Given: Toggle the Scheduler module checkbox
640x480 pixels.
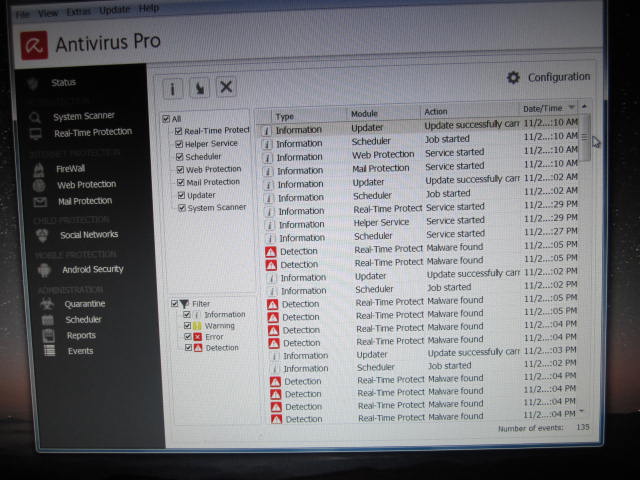Looking at the screenshot, I should tap(180, 157).
